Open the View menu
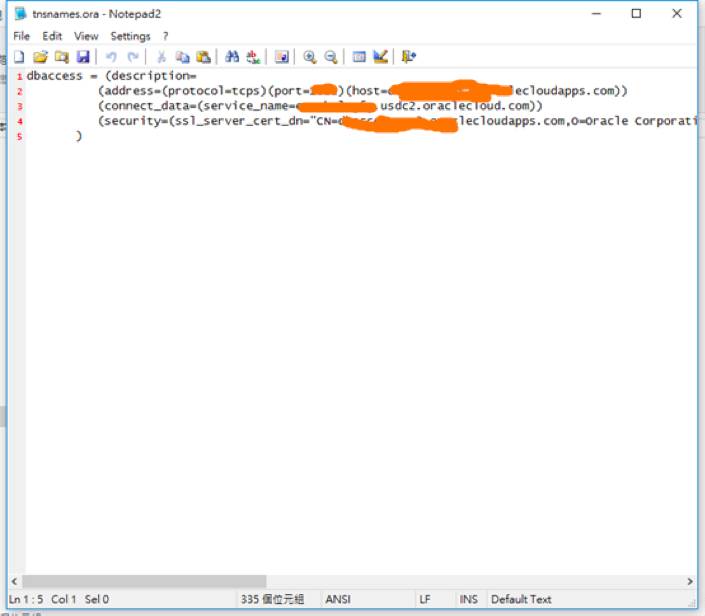Image resolution: width=705 pixels, height=616 pixels. (86, 36)
